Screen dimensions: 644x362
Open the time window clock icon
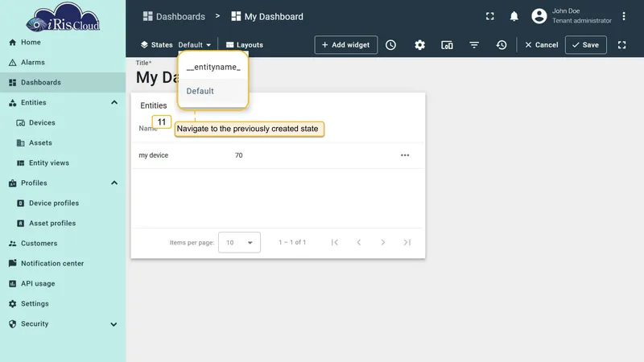[390, 45]
